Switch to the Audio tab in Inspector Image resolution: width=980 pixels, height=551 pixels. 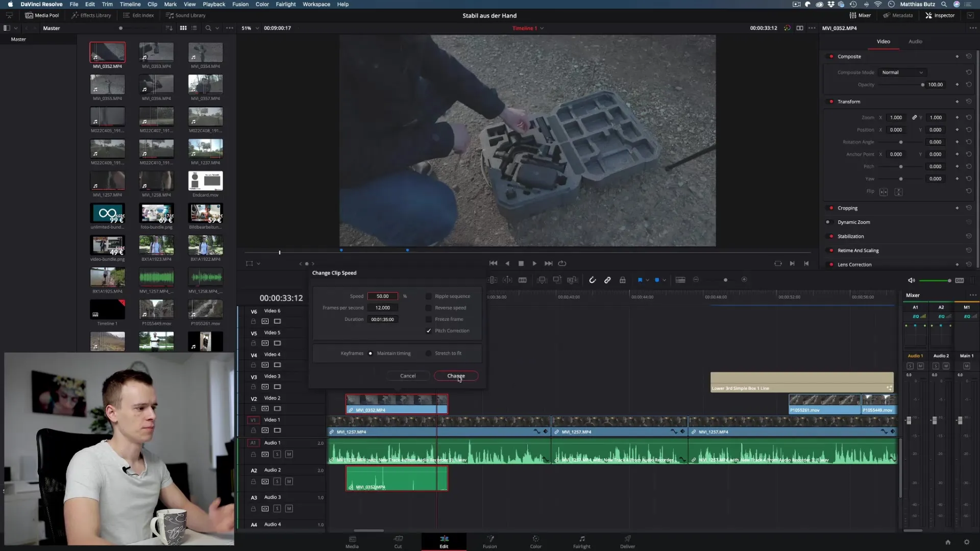[915, 41]
